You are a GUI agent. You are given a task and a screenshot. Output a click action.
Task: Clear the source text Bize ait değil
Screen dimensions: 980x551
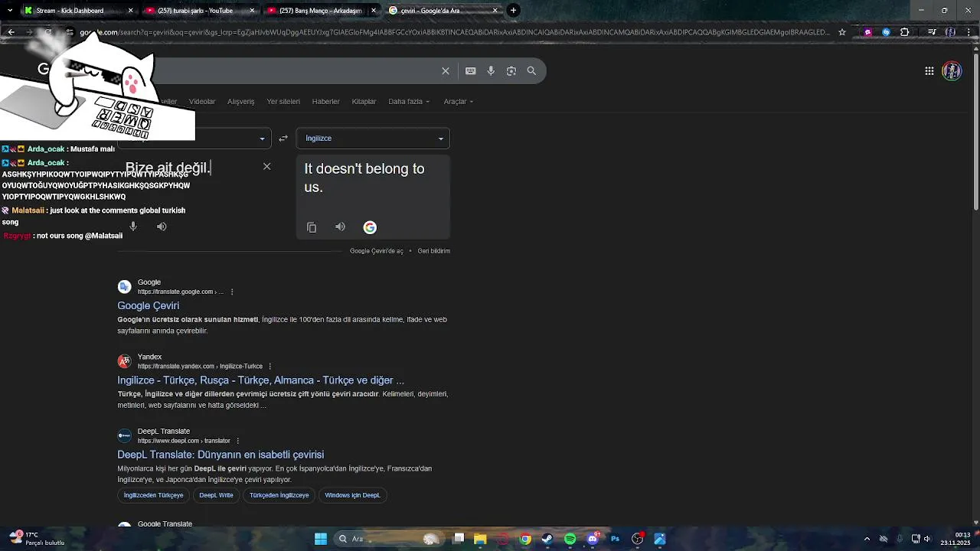click(x=266, y=166)
